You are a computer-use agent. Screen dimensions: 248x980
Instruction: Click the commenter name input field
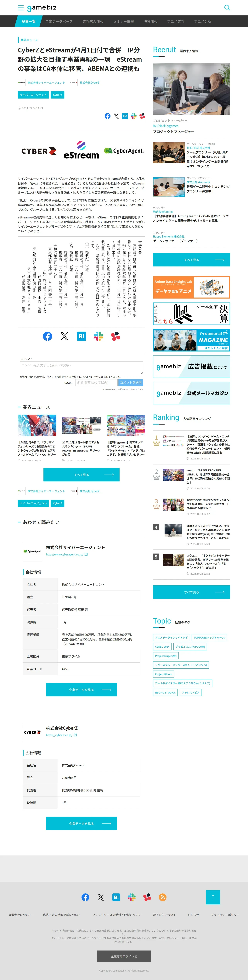pos(96,383)
